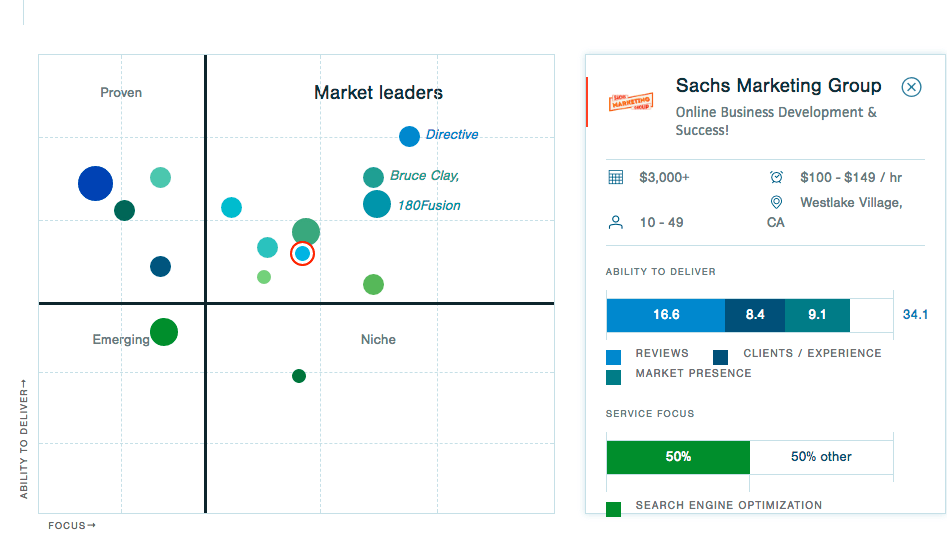Click the Market Presence 9.1 segment
The width and height of the screenshot is (947, 552).
[x=817, y=315]
